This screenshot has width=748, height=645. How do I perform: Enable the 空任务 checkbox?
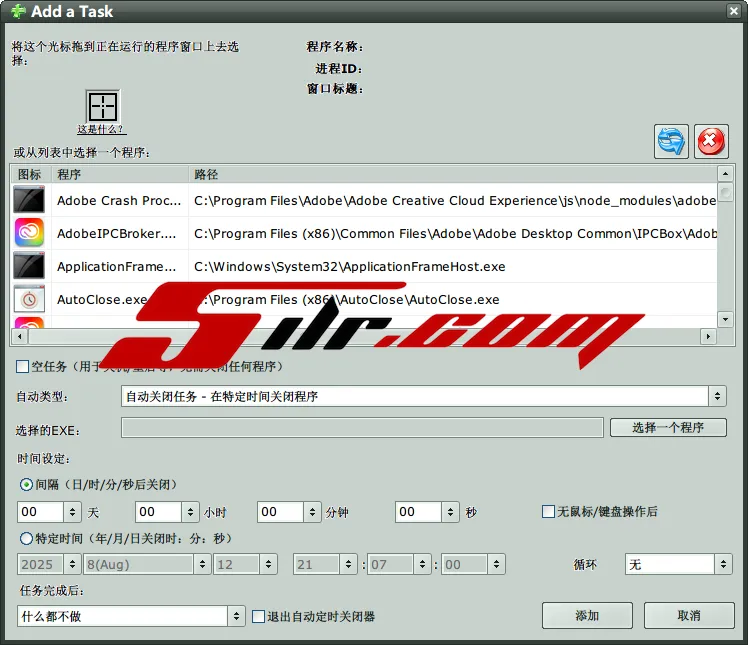[23, 367]
